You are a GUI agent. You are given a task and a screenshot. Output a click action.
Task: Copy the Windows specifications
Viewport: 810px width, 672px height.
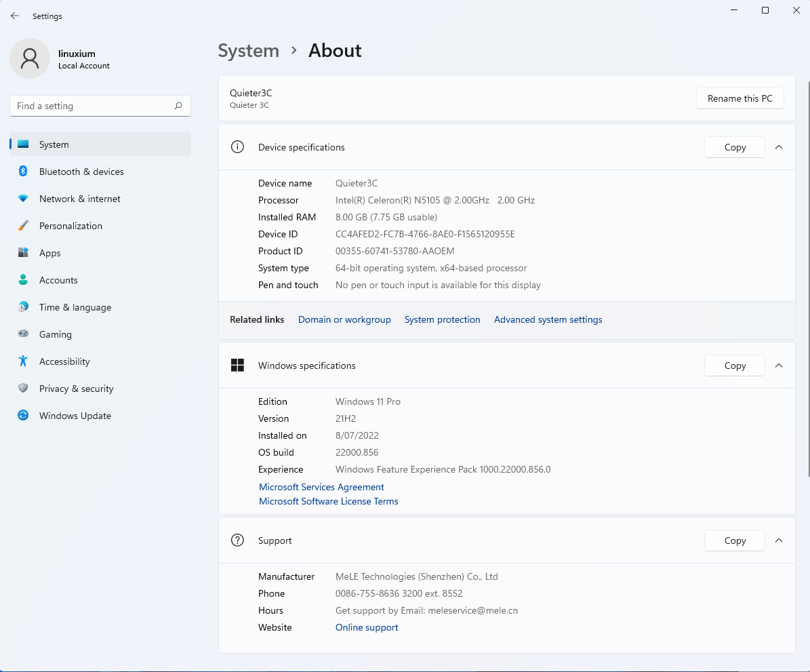click(735, 365)
